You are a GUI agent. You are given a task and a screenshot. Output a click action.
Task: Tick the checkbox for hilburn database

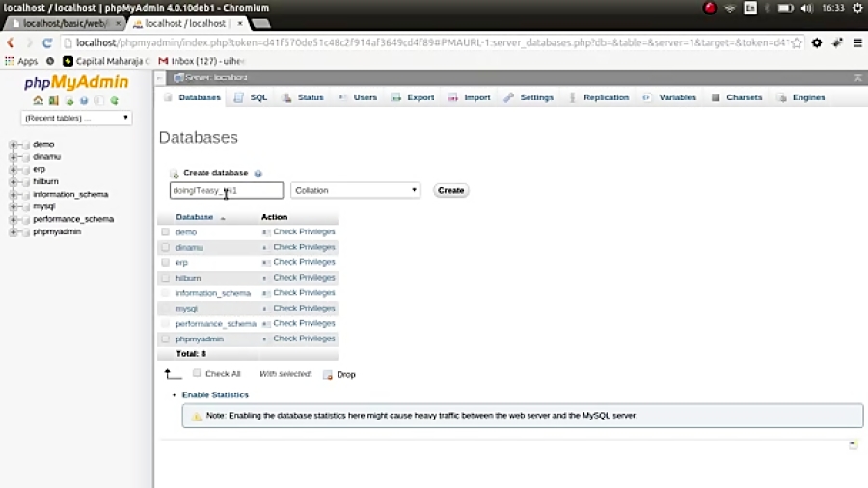[x=165, y=277]
